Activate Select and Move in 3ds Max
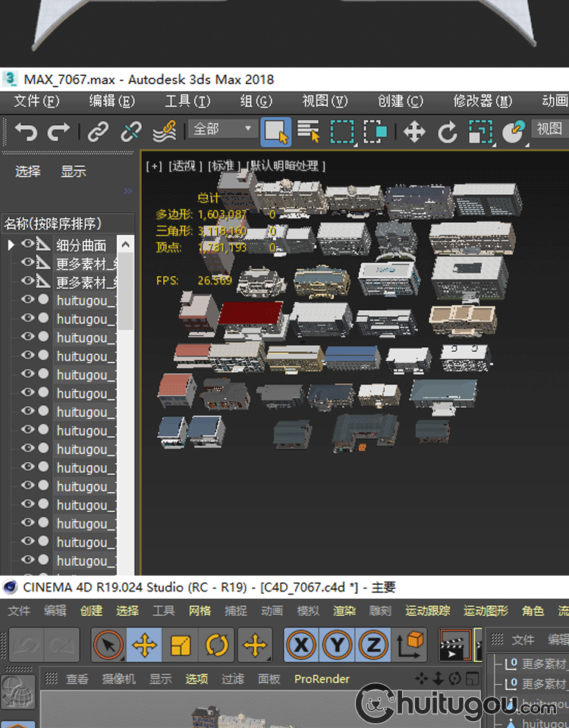Image resolution: width=569 pixels, height=728 pixels. pyautogui.click(x=414, y=132)
